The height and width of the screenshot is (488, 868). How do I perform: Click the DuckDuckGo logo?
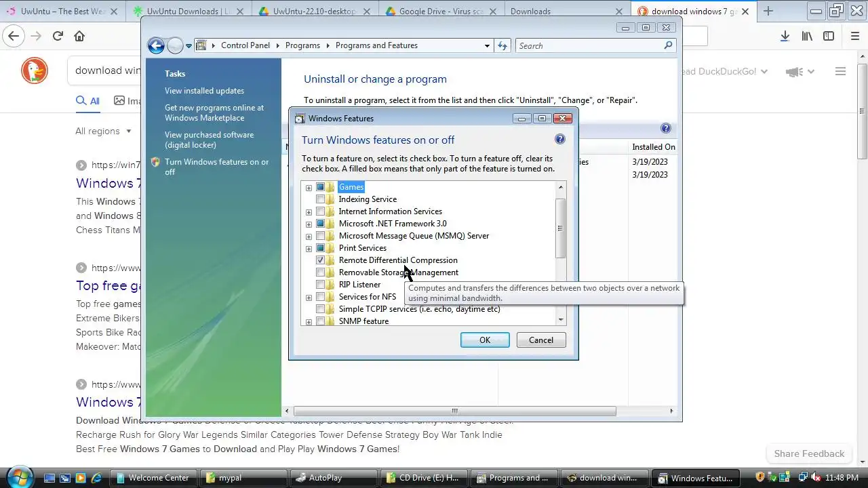click(x=35, y=70)
